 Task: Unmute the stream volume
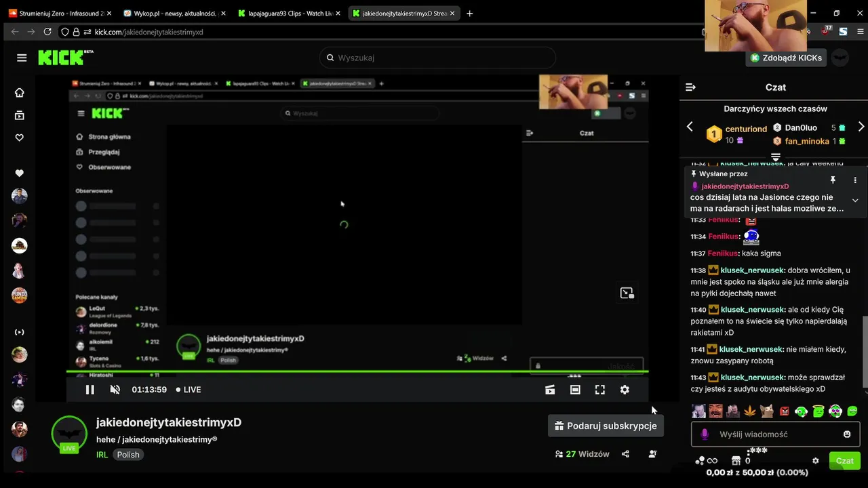point(115,390)
